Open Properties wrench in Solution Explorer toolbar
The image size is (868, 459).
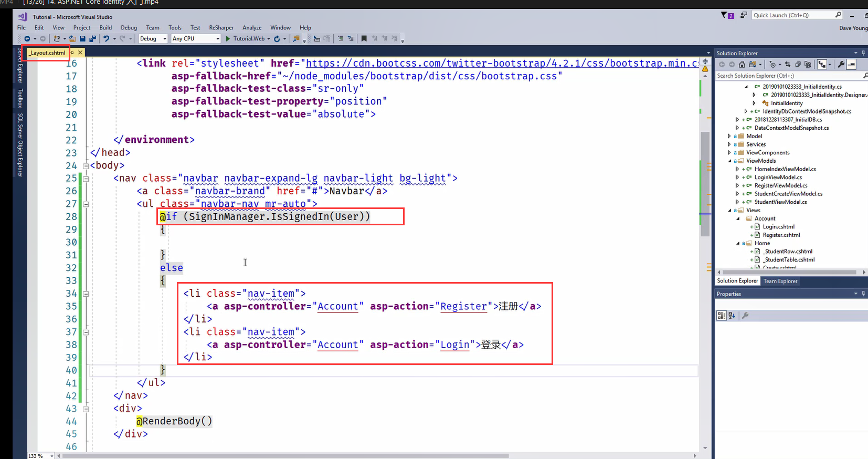coord(841,64)
